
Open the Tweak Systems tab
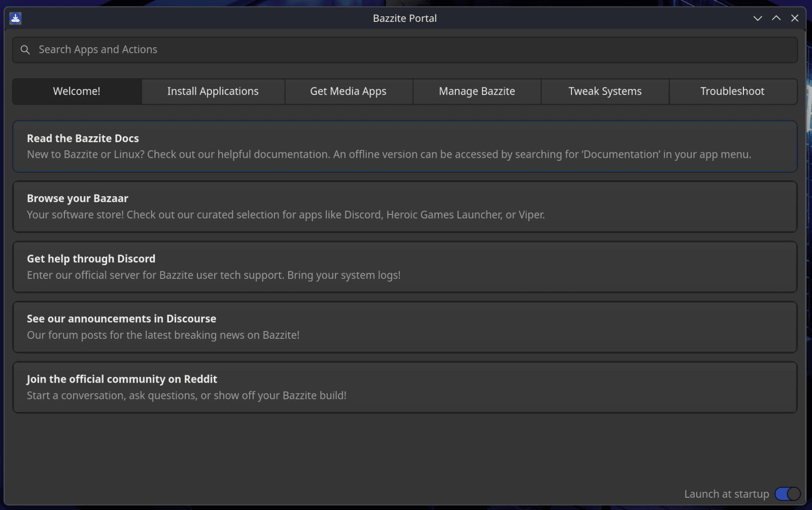pyautogui.click(x=605, y=91)
